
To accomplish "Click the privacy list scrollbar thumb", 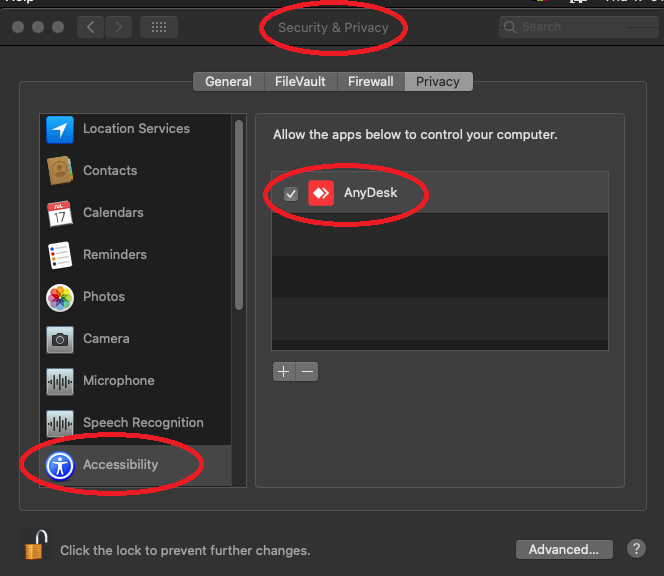I will pos(239,215).
